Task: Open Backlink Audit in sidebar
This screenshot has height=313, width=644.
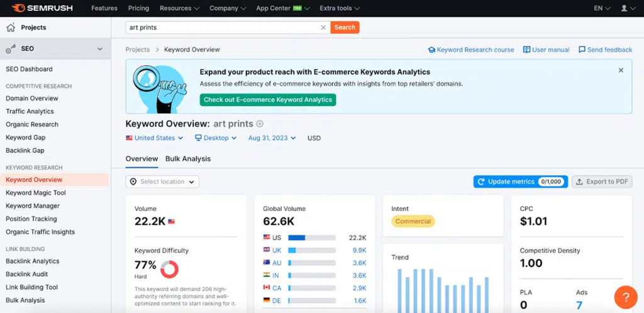Action: point(26,274)
